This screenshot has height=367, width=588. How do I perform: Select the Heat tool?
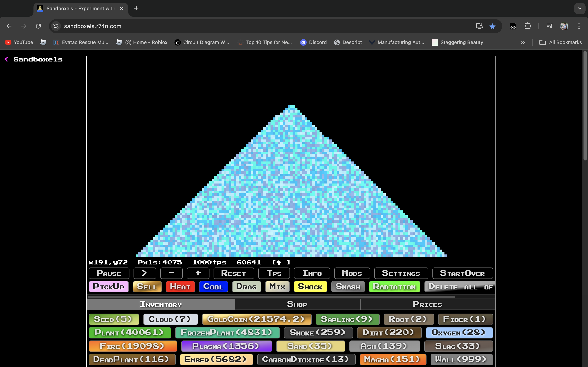point(180,287)
